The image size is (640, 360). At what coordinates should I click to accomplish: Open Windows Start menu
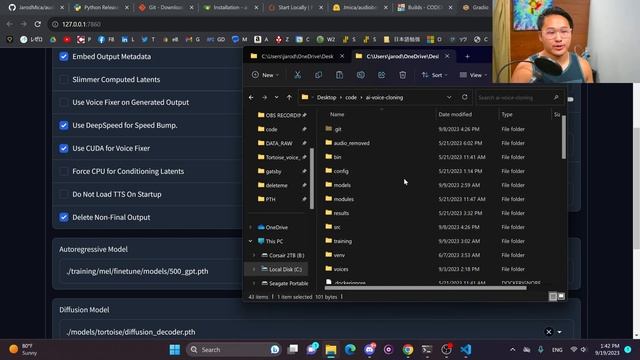click(x=175, y=349)
